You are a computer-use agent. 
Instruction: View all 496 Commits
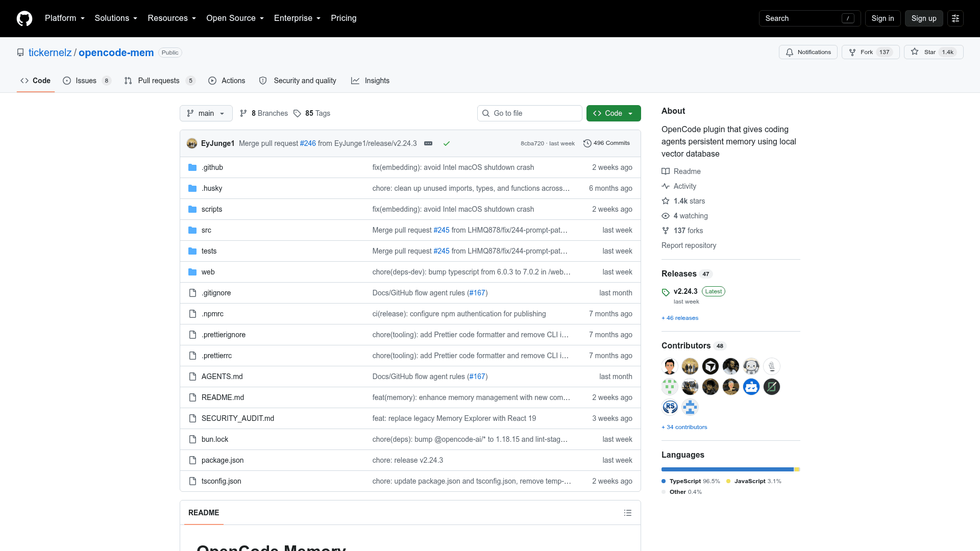point(606,143)
